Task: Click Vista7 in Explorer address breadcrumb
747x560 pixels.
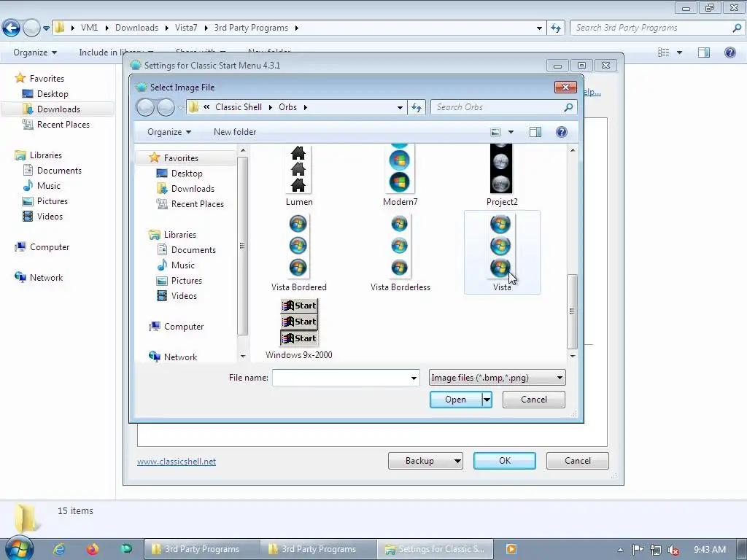Action: [x=186, y=28]
